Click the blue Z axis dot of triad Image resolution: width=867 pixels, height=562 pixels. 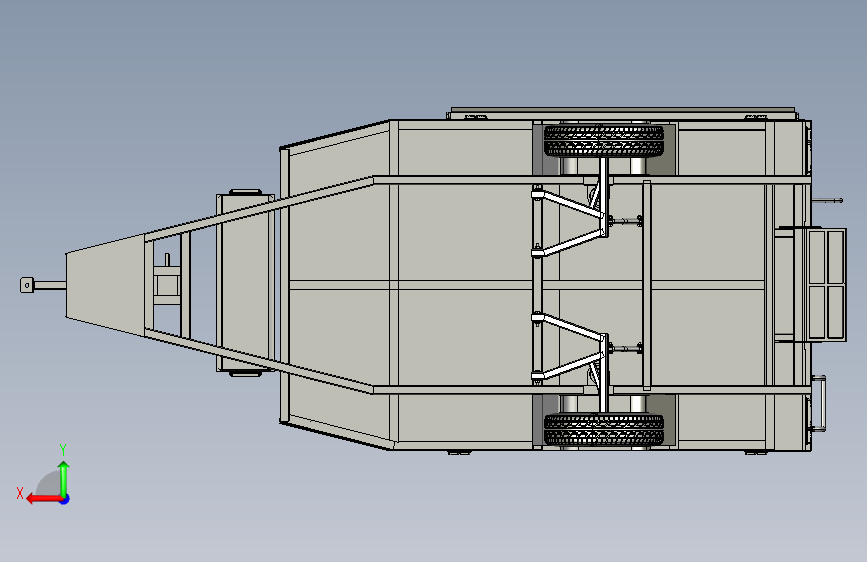[x=65, y=499]
